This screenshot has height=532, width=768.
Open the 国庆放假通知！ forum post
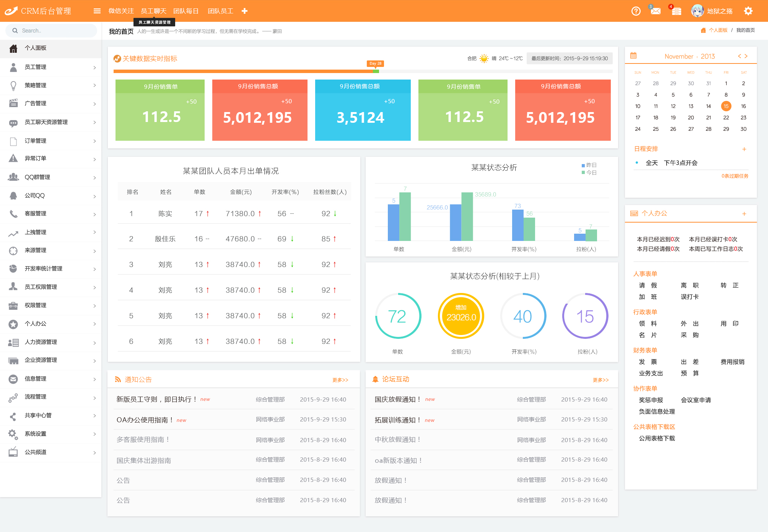398,399
